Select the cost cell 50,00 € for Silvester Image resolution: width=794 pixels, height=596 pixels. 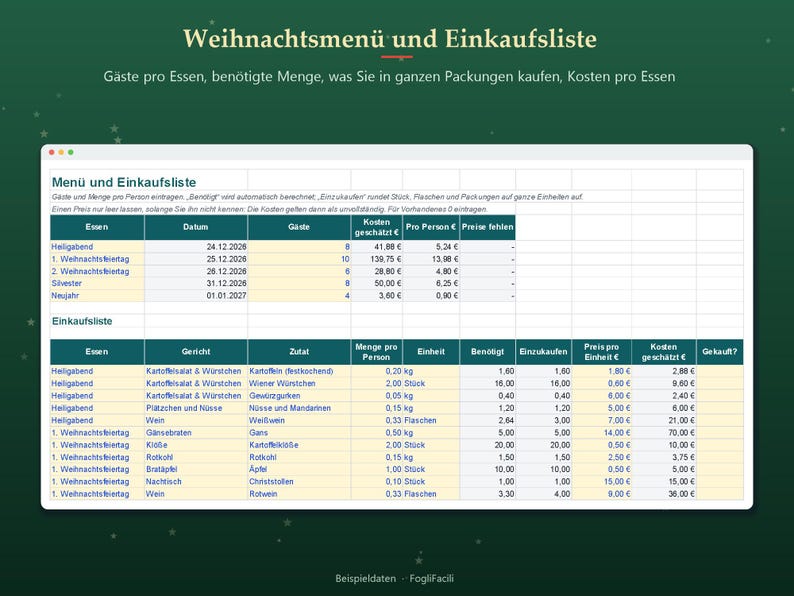pos(377,283)
